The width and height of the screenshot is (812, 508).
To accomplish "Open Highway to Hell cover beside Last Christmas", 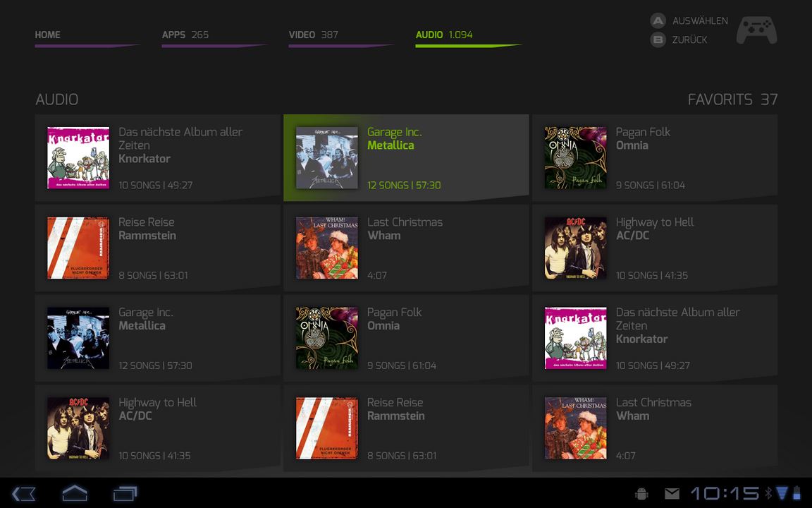I will [575, 248].
